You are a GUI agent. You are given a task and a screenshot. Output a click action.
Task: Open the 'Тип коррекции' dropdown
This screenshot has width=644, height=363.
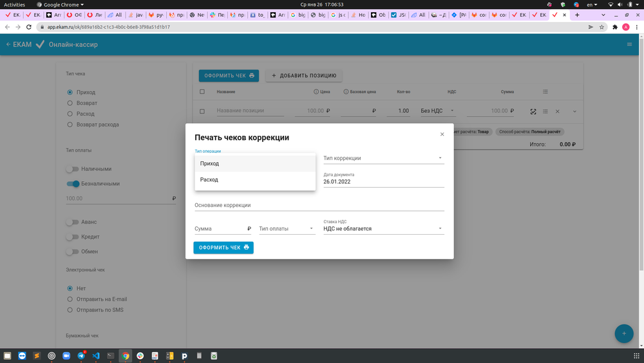point(383,158)
